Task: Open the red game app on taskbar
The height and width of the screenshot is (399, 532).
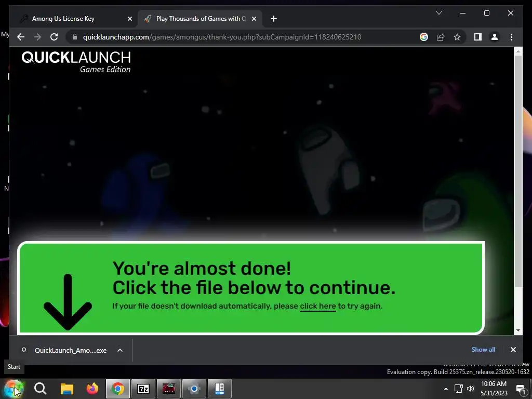Action: (x=169, y=389)
